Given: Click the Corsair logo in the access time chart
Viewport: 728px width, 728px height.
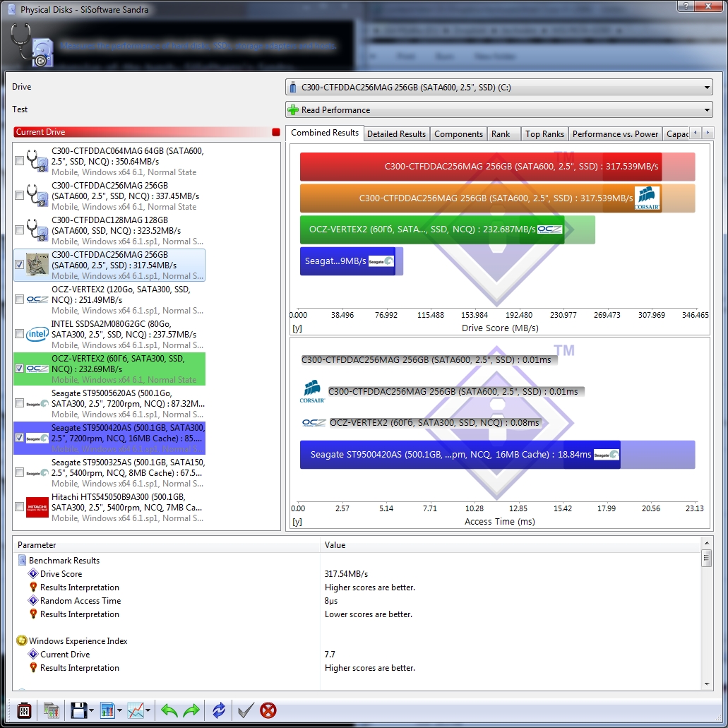Looking at the screenshot, I should tap(312, 391).
